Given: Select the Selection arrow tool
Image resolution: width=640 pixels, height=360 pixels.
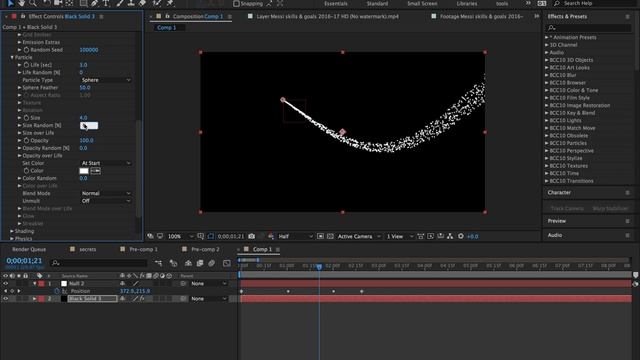Looking at the screenshot, I should (10, 3).
